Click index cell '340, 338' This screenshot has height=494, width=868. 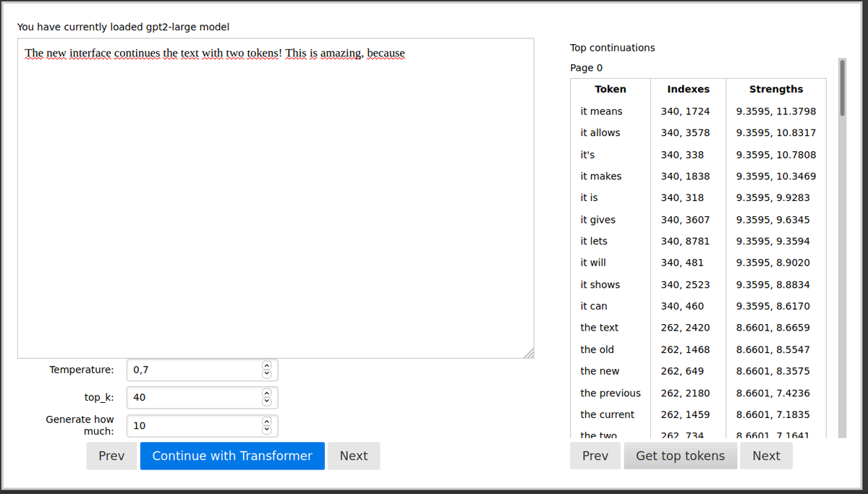[x=688, y=155]
